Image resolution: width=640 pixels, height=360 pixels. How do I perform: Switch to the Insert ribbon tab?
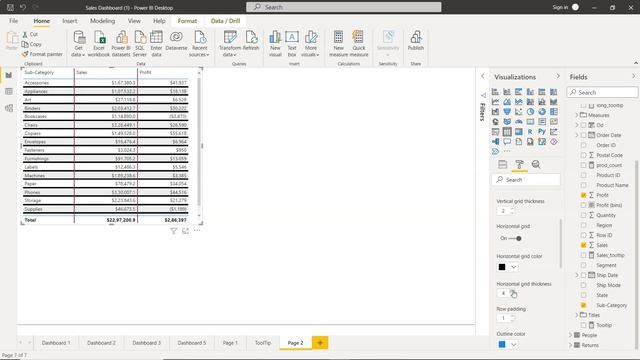(x=69, y=21)
